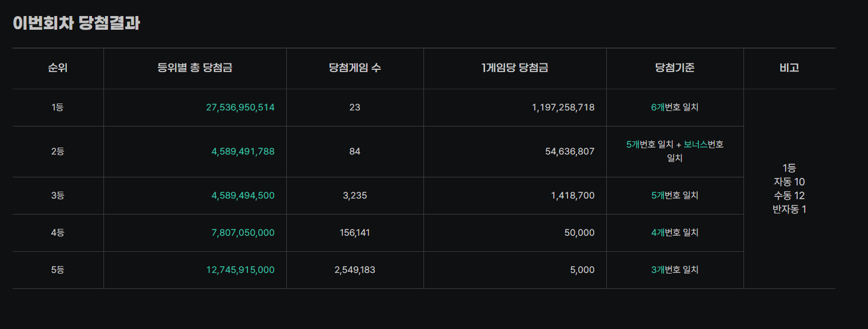
Task: Click total prize 27,536,950,514
Action: click(x=241, y=107)
